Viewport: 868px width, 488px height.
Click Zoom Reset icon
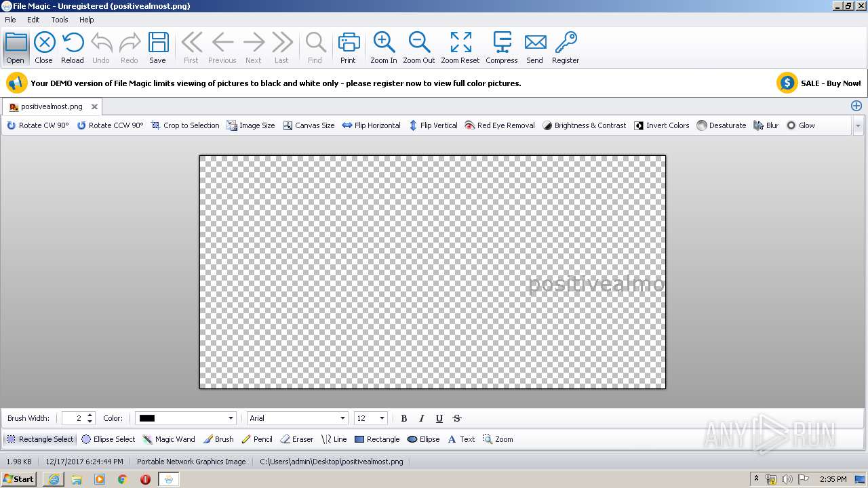click(x=460, y=48)
